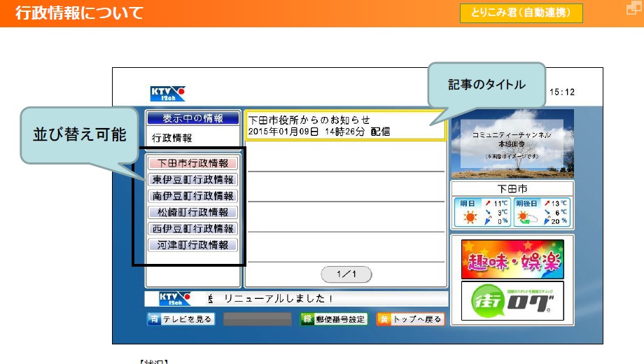The height and width of the screenshot is (364, 644).
Task: Click the sunny weather icon for 明日
Action: pyautogui.click(x=468, y=217)
